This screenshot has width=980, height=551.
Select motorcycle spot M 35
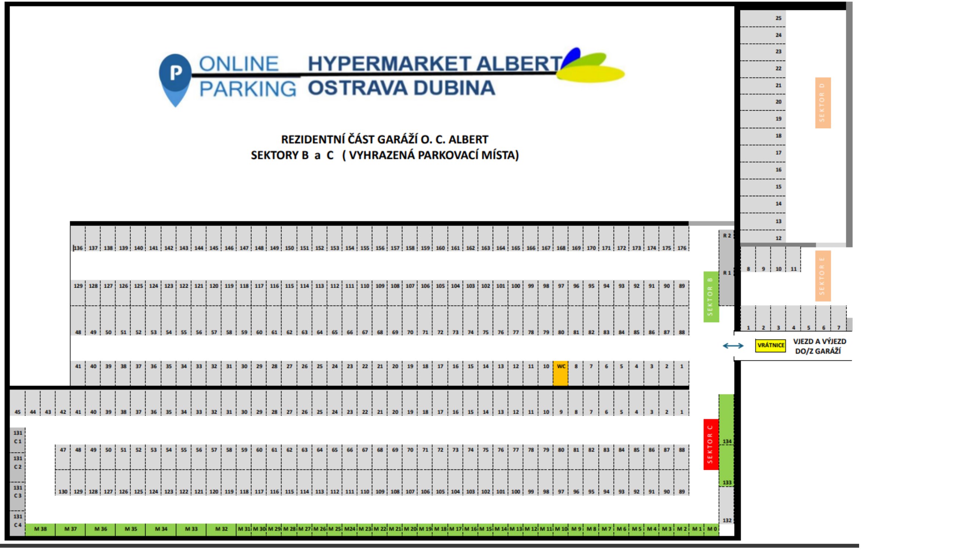(130, 529)
